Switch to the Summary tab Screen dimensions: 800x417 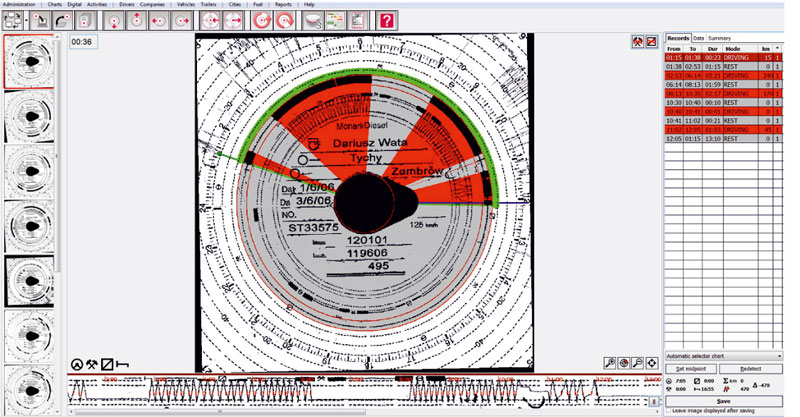click(720, 37)
